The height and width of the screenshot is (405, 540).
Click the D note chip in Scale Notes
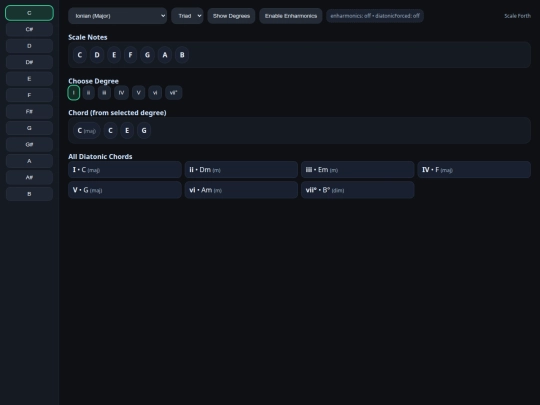(x=97, y=55)
